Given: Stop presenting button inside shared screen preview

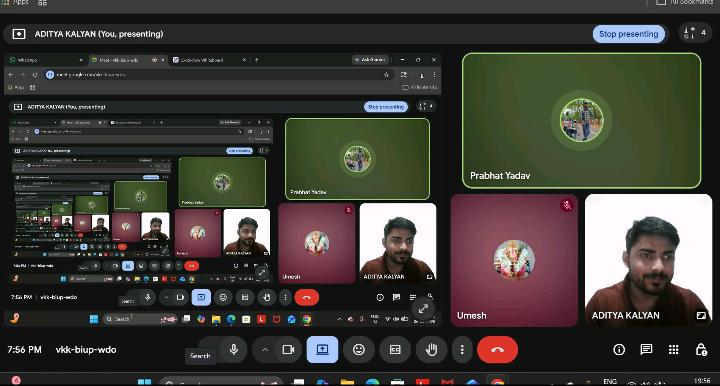Looking at the screenshot, I should point(386,107).
